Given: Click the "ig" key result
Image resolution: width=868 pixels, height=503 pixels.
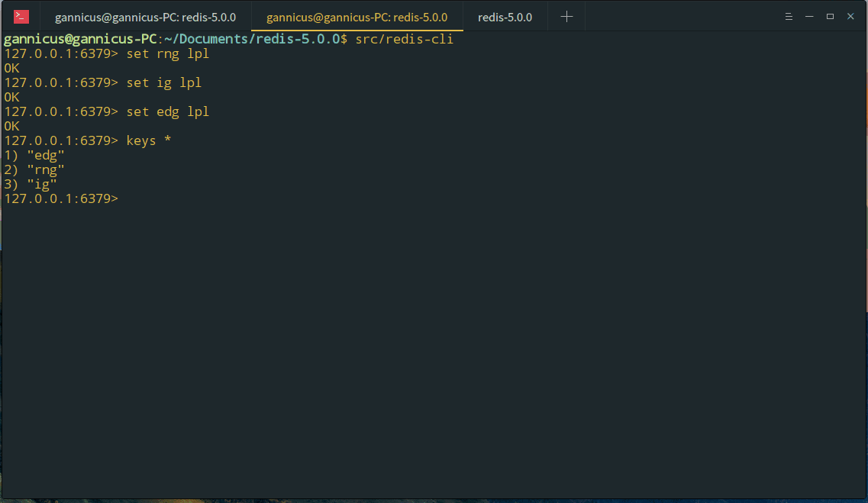Looking at the screenshot, I should click(41, 184).
